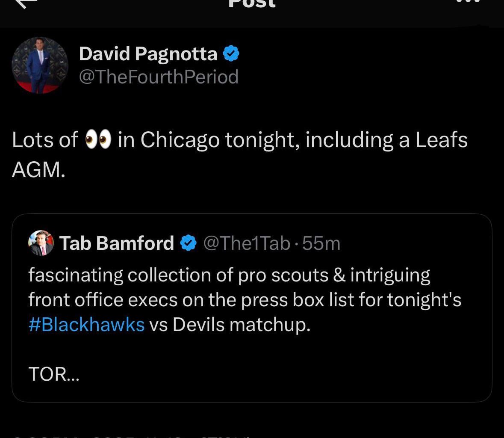Image resolution: width=504 pixels, height=438 pixels.
Task: Visit the @TheFourthPeriod handle
Action: [x=159, y=77]
